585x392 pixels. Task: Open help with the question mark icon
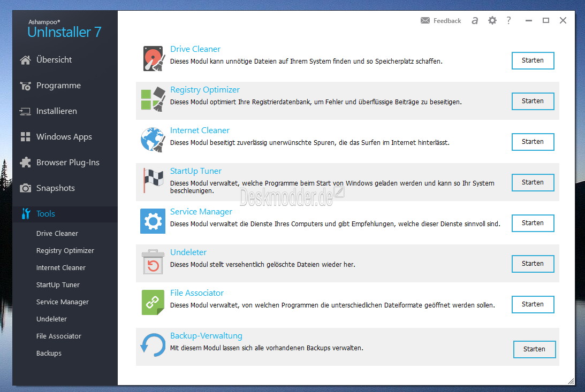pyautogui.click(x=508, y=20)
